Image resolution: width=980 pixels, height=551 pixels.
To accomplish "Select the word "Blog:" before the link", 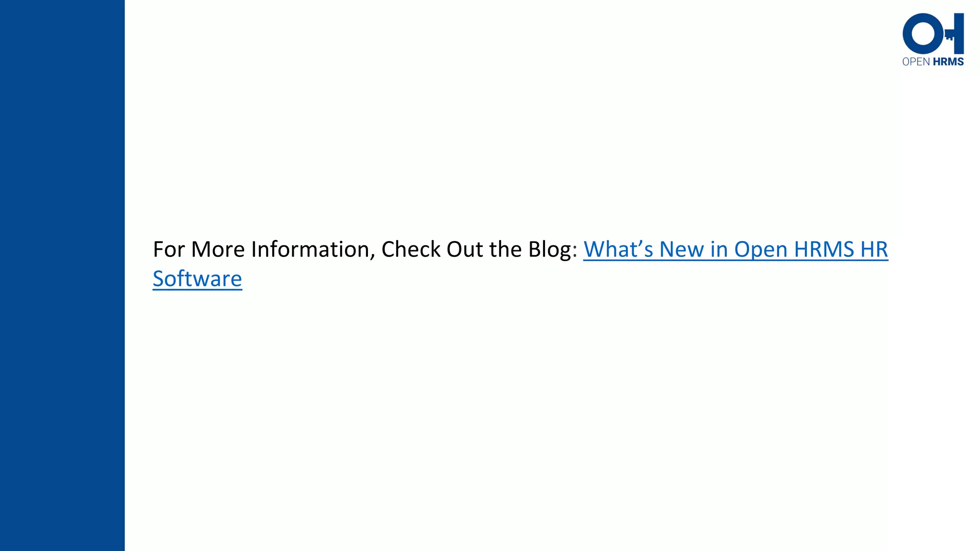I will [553, 250].
